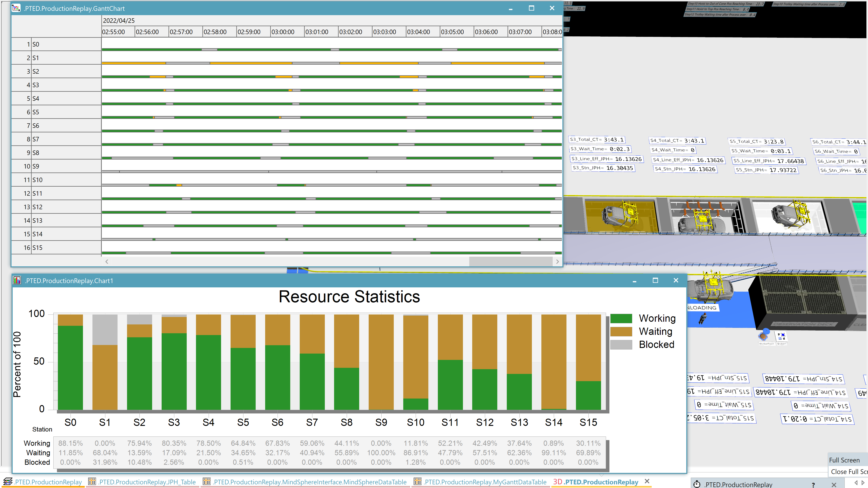Click the gray Blocked legend swatch
The width and height of the screenshot is (868, 488).
621,345
